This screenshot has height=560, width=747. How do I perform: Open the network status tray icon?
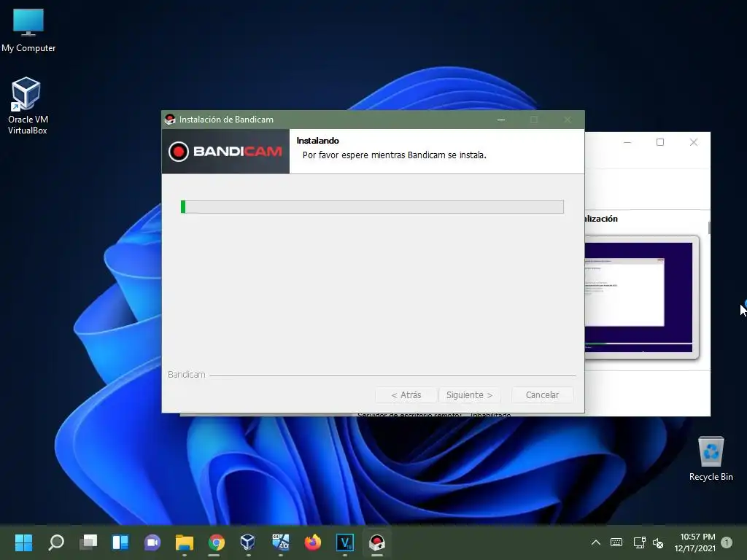click(x=639, y=542)
